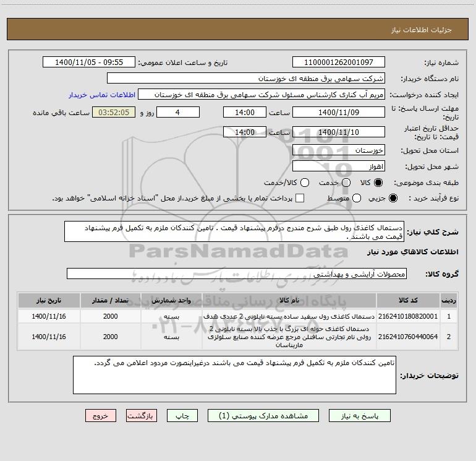Select the کالا radio button
This screenshot has width=476, height=461.
pyautogui.click(x=378, y=183)
